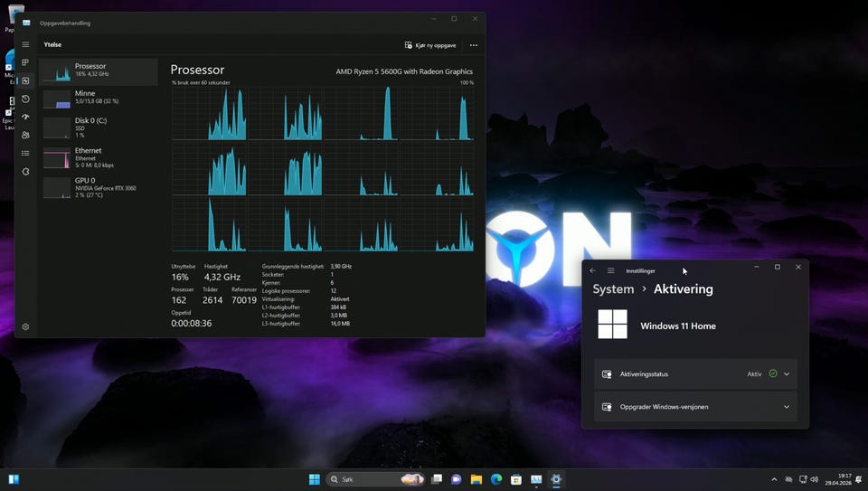Switch to Settings taskbar icon

pyautogui.click(x=556, y=479)
